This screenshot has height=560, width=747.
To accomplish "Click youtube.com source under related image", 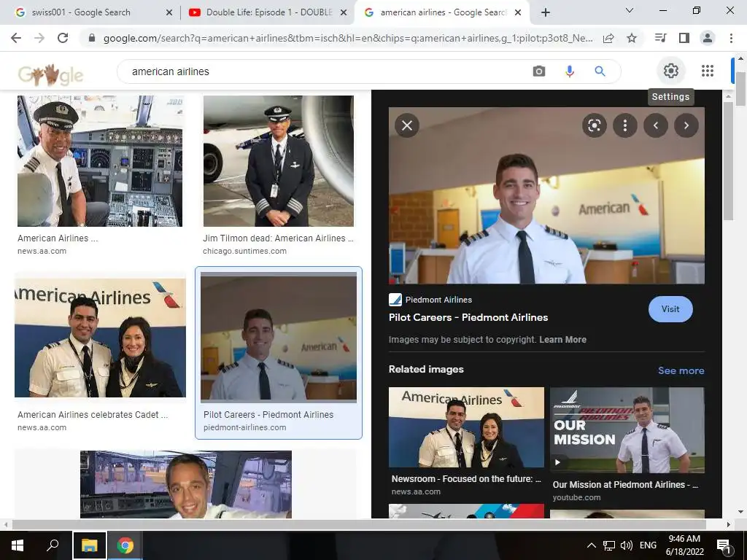I will pyautogui.click(x=576, y=497).
